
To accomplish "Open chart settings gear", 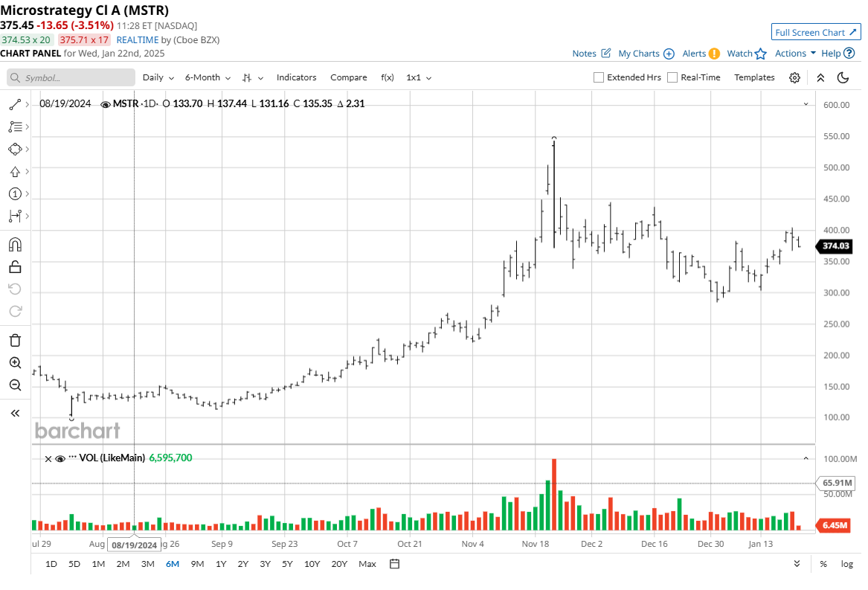I will [x=794, y=77].
